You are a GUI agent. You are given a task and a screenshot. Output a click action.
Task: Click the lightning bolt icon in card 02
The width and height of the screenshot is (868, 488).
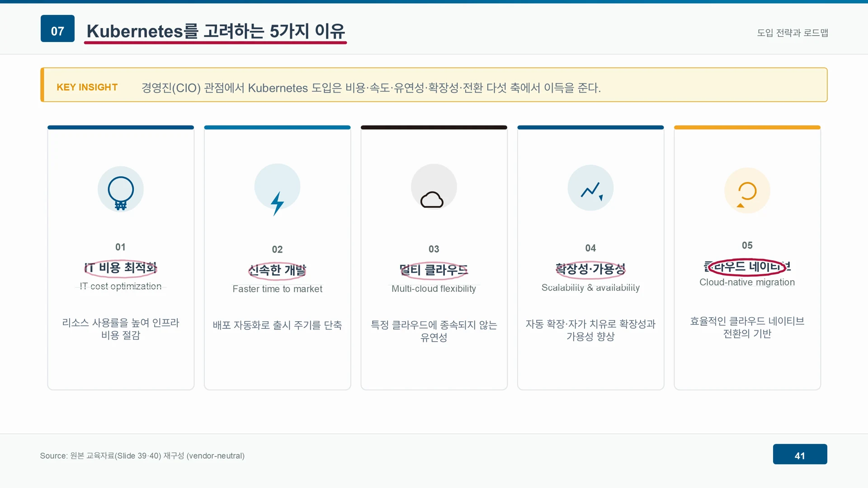tap(277, 203)
